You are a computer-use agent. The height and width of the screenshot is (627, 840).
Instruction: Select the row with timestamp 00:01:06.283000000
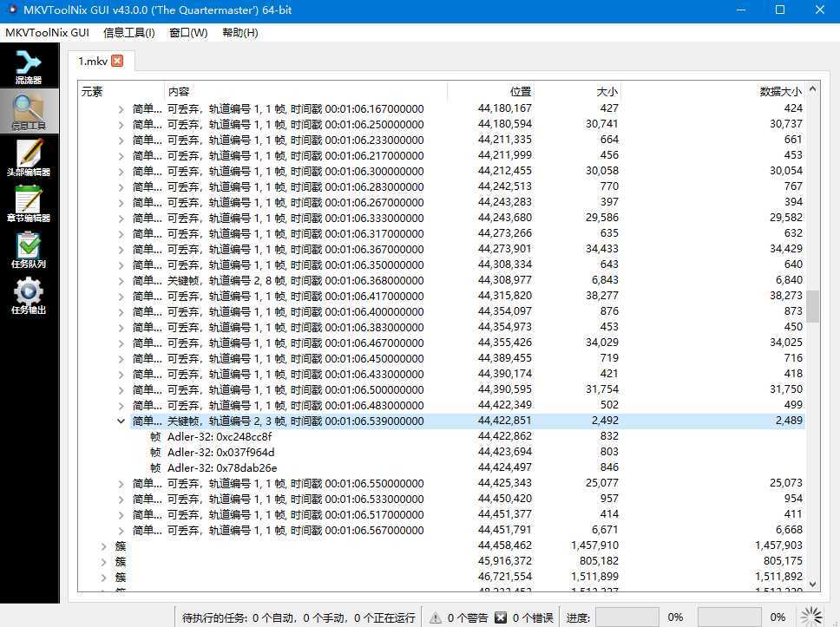pyautogui.click(x=467, y=186)
